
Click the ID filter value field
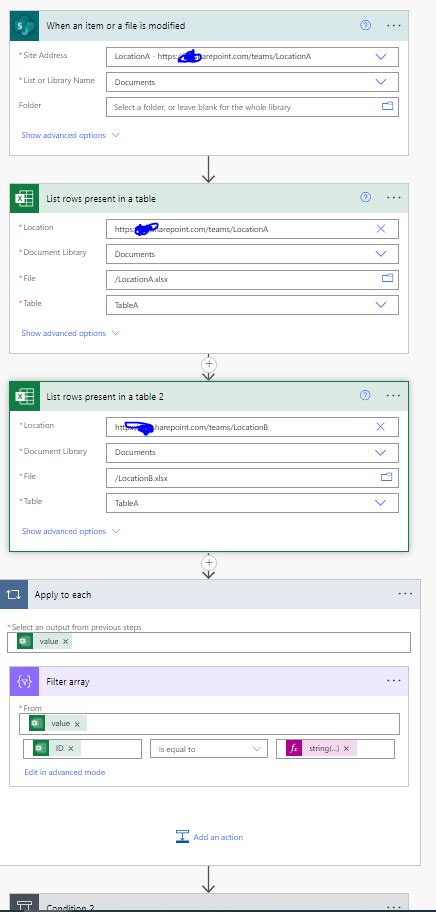(83, 749)
